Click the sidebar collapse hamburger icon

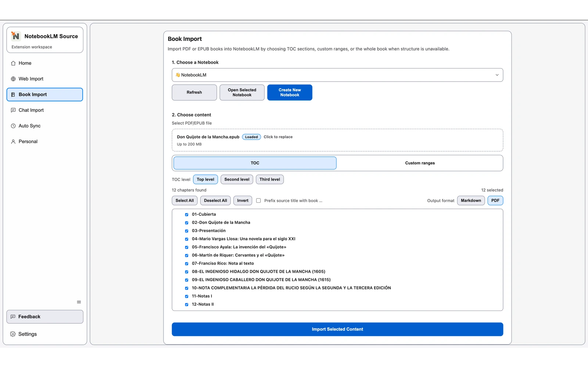[x=79, y=302]
